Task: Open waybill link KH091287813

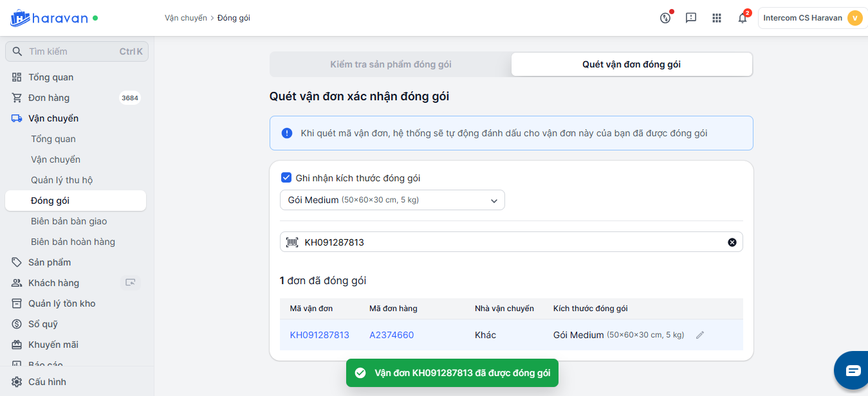Action: pos(319,335)
